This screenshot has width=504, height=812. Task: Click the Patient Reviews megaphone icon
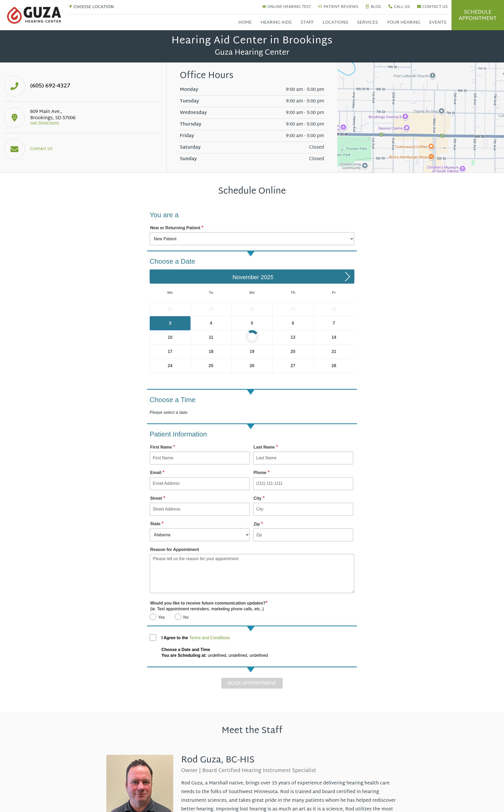point(320,6)
